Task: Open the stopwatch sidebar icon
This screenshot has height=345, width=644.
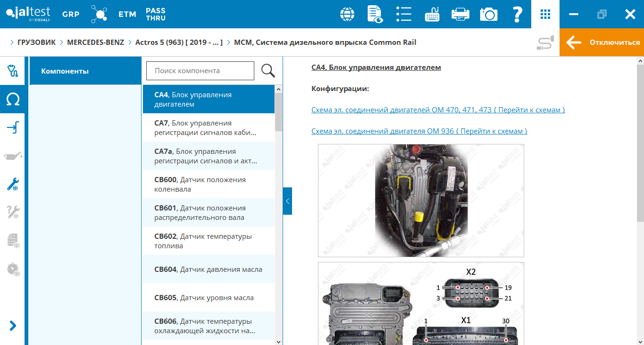Action: pyautogui.click(x=13, y=269)
